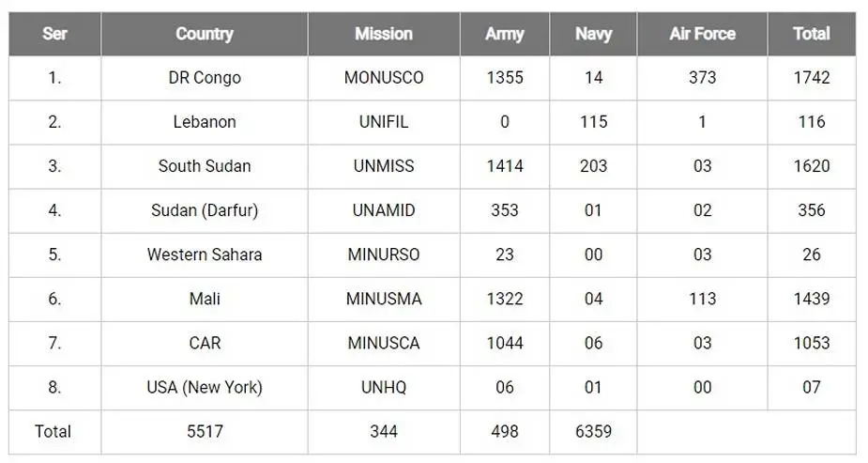The image size is (868, 463).
Task: Select the Mission column header
Action: click(383, 34)
